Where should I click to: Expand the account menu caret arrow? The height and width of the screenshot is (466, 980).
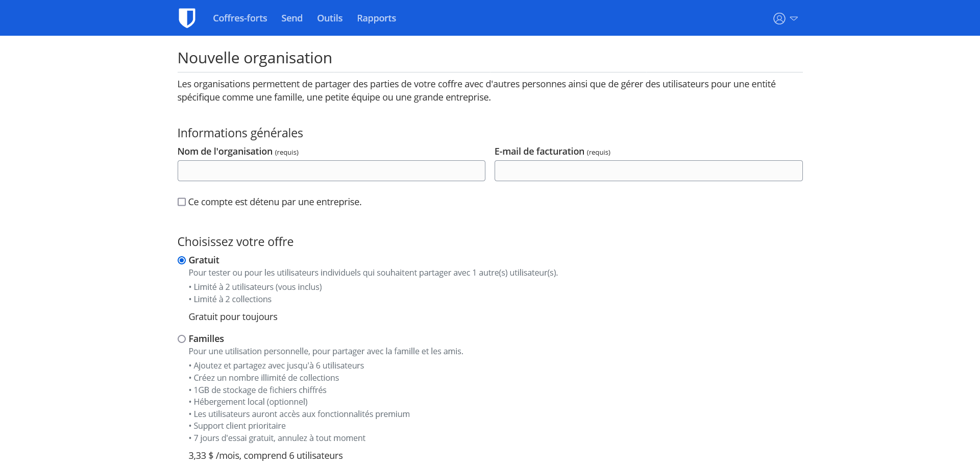pyautogui.click(x=794, y=18)
